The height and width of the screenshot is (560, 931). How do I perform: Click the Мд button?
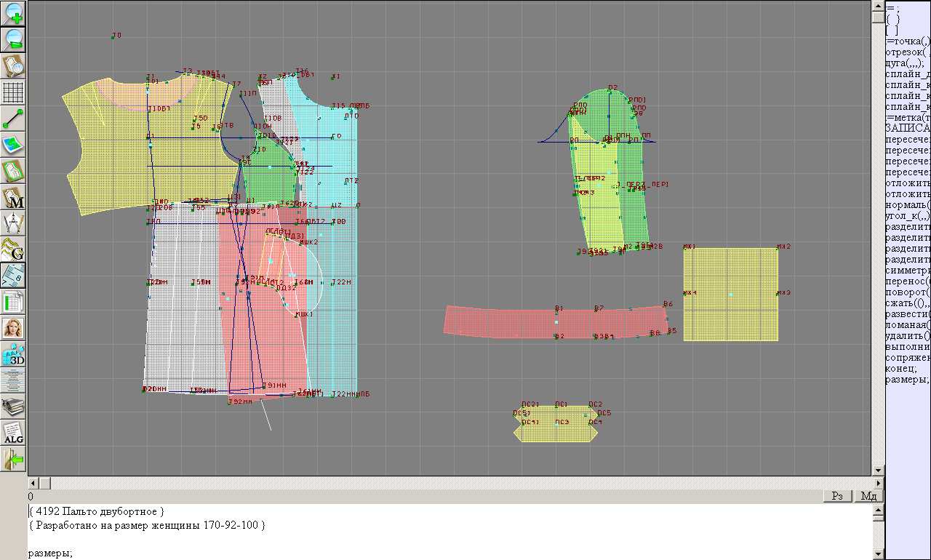coord(868,496)
